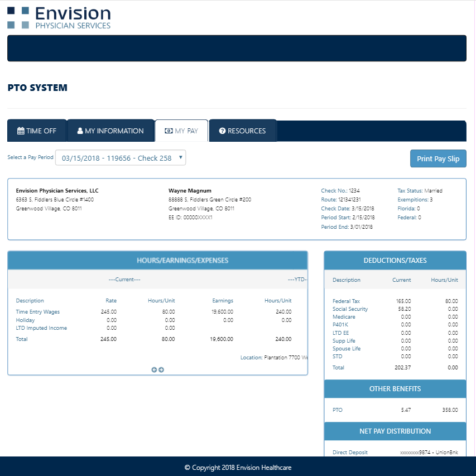Click the Time Entry Wages row label
476x476 pixels.
tap(37, 312)
